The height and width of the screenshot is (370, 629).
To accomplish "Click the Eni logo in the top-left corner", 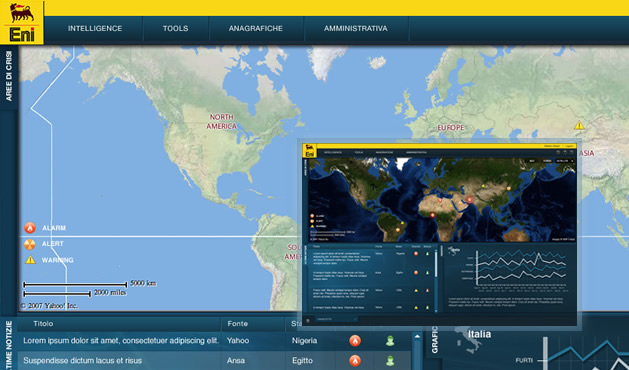I will tap(22, 22).
